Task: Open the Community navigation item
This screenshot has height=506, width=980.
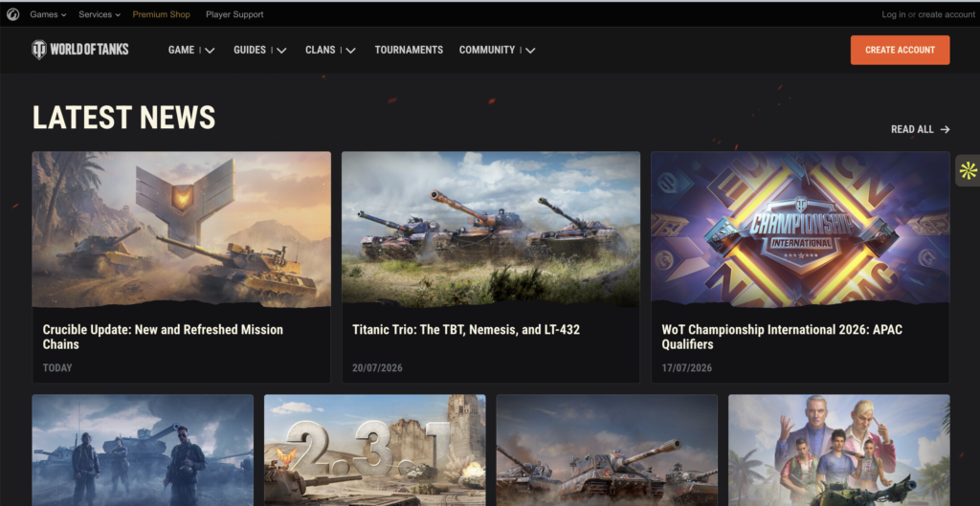Action: (487, 50)
